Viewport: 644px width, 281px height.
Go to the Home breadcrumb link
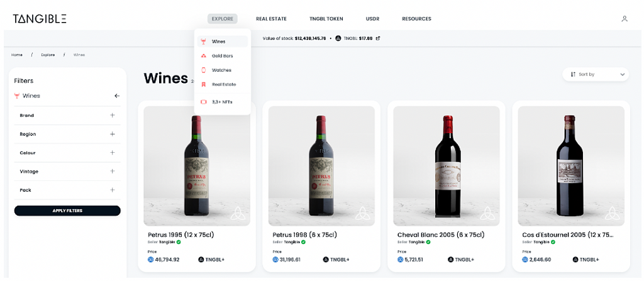click(x=17, y=55)
